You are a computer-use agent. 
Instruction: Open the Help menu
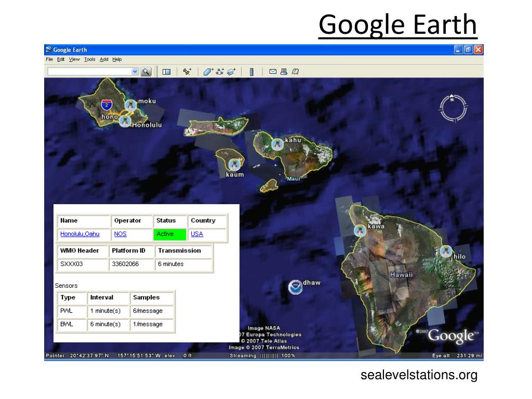[117, 59]
